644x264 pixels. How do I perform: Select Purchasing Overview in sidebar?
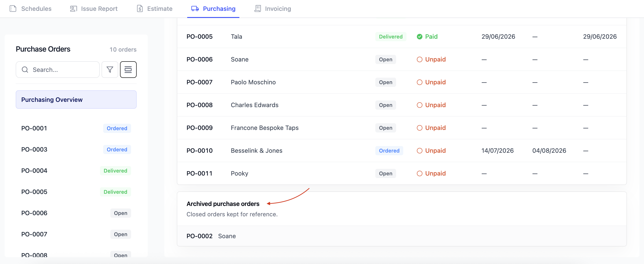coord(76,100)
